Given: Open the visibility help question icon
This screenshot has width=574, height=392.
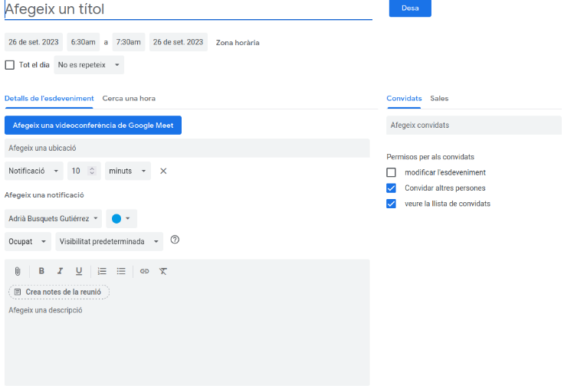Looking at the screenshot, I should (175, 240).
